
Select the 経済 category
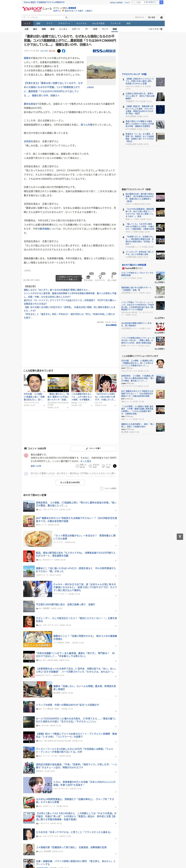pyautogui.click(x=52, y=29)
